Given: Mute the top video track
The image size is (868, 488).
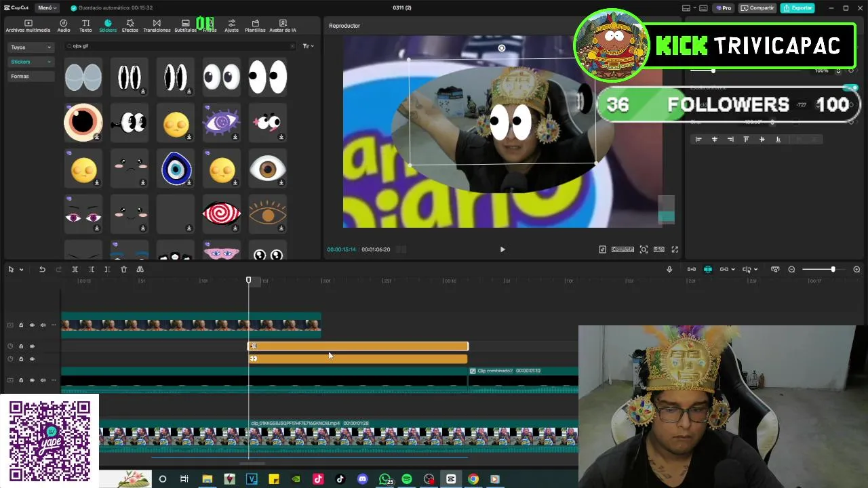Looking at the screenshot, I should click(x=43, y=325).
